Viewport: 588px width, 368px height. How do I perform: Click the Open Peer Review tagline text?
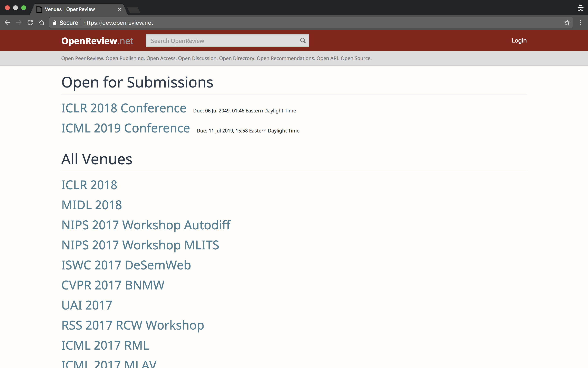(x=216, y=58)
